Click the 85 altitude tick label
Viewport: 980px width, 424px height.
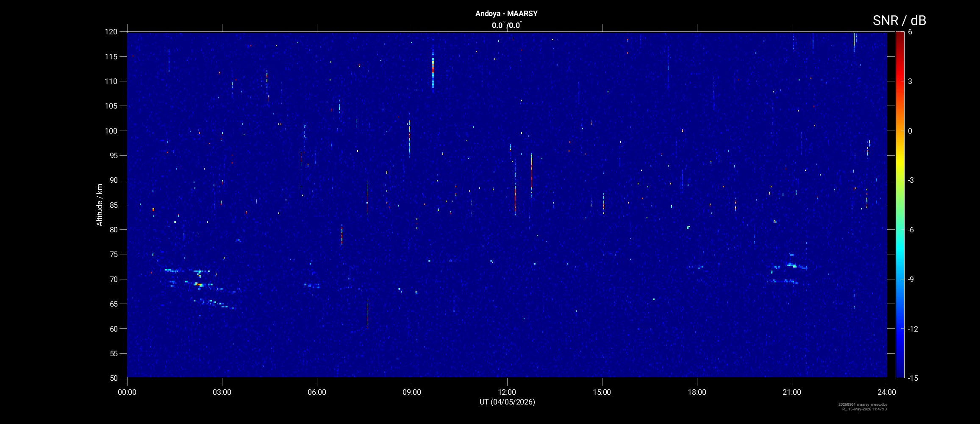click(x=113, y=205)
